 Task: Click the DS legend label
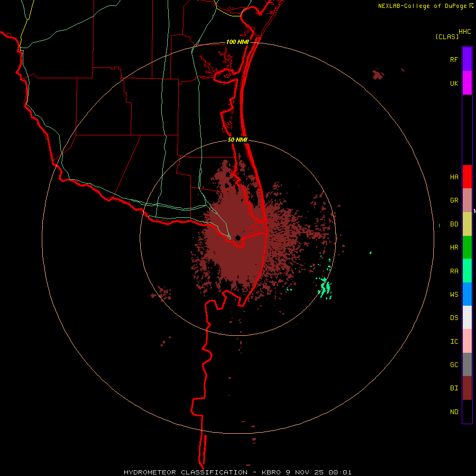pyautogui.click(x=454, y=318)
